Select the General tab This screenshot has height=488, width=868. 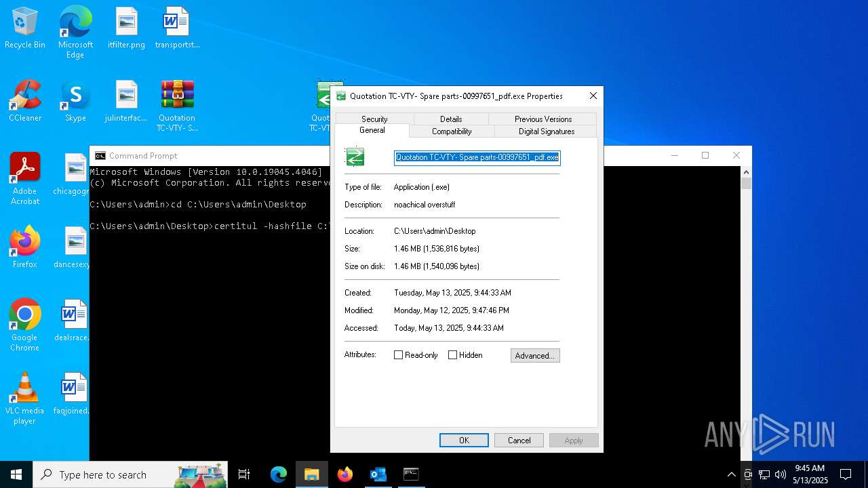coord(372,130)
